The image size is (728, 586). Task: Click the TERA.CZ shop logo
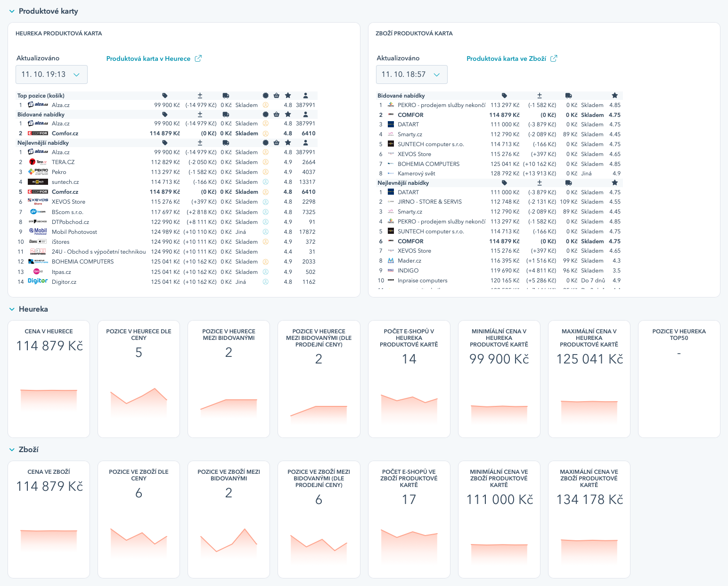click(x=38, y=162)
